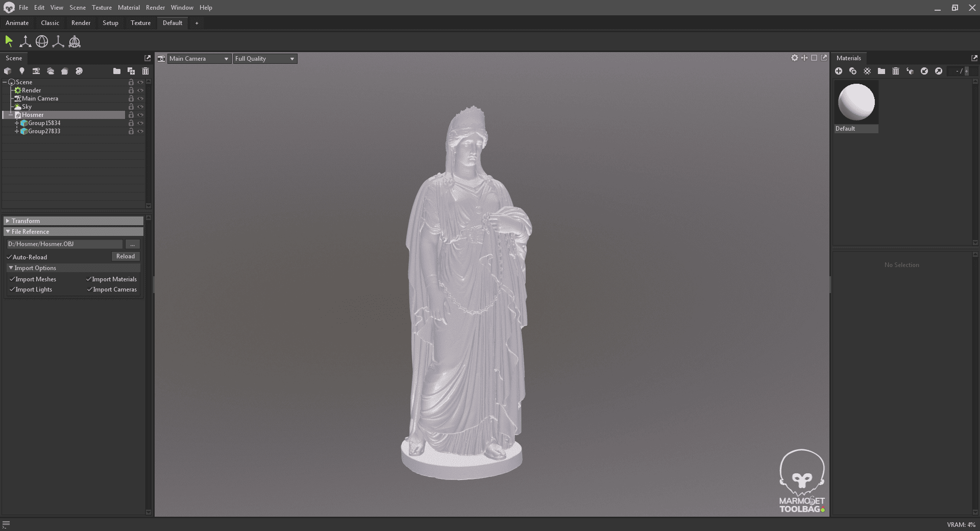Choose the Rotate globe tool

coord(42,41)
